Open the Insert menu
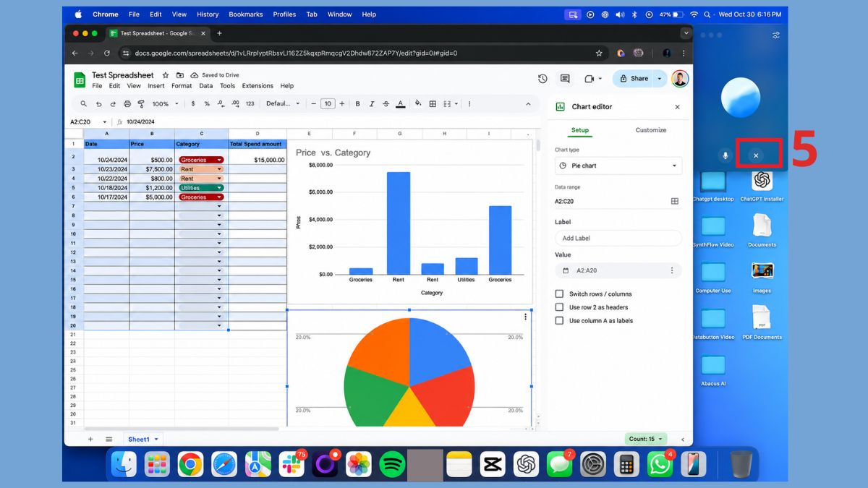The height and width of the screenshot is (488, 868). click(156, 86)
